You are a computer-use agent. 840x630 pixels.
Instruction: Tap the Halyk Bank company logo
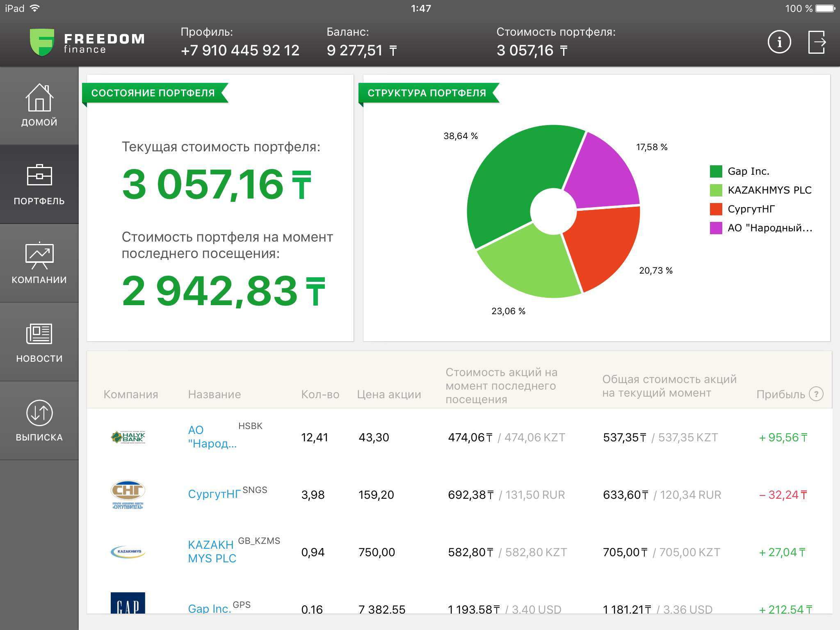click(x=128, y=437)
